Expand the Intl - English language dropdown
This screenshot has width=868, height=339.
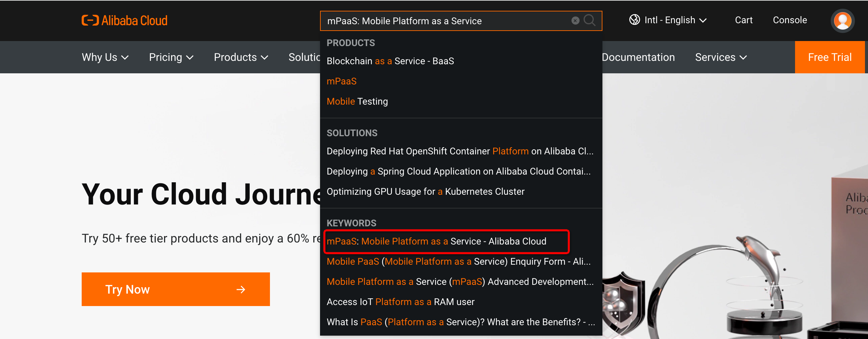point(668,20)
